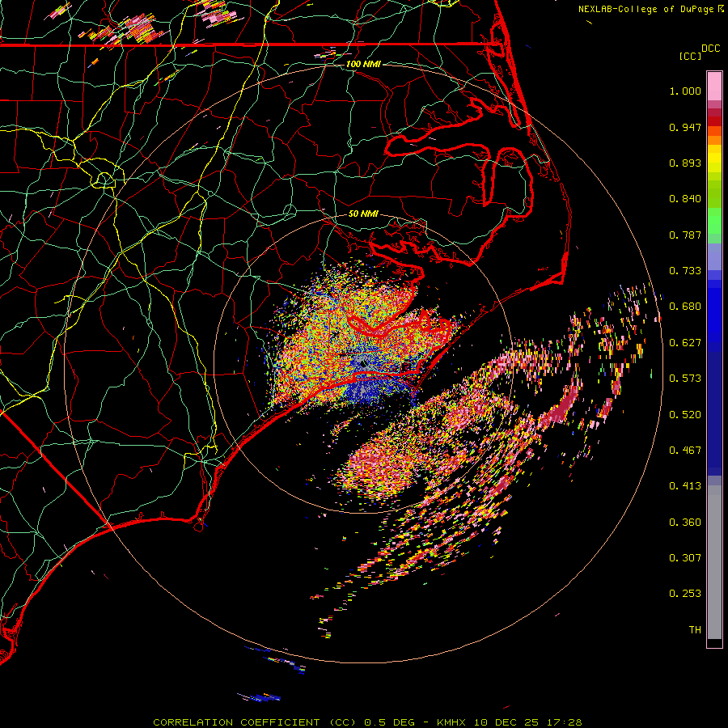The width and height of the screenshot is (728, 728).
Task: Select the 0.787 scale value
Action: coord(685,235)
